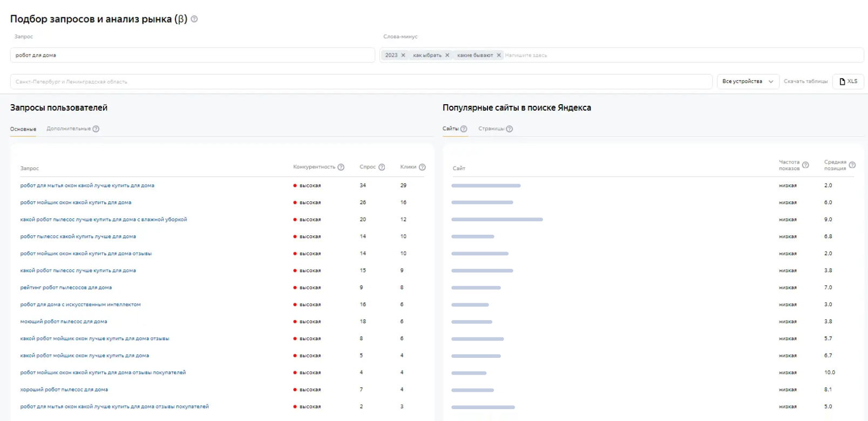Click help icon next to Спрос column
The width and height of the screenshot is (868, 421).
(382, 167)
